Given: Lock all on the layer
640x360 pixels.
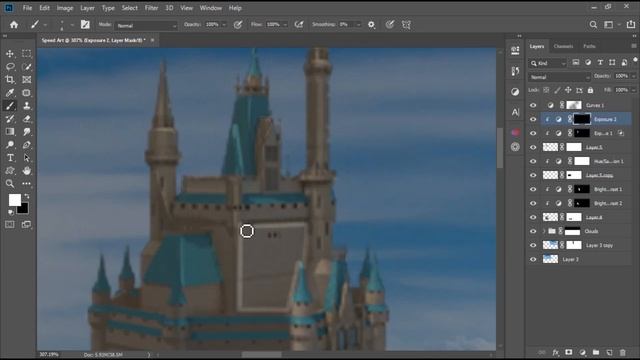Looking at the screenshot, I should coord(590,90).
